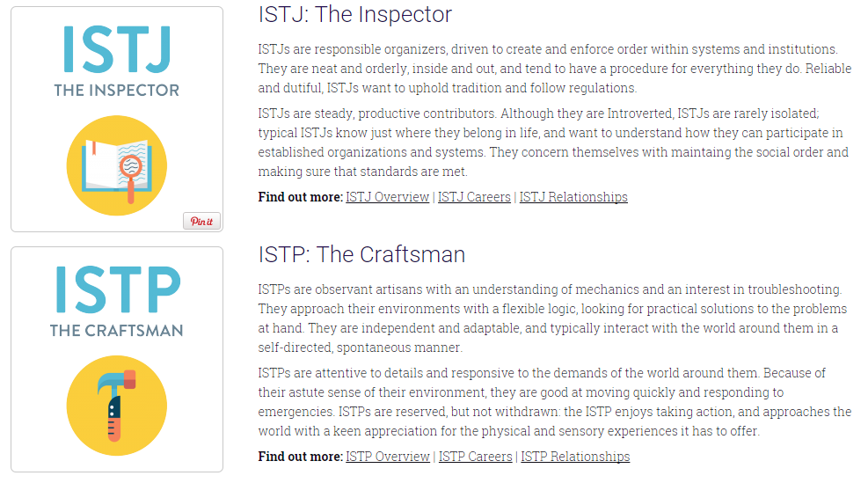Click the large ISTJ logo text
The height and width of the screenshot is (483, 868).
click(x=117, y=50)
